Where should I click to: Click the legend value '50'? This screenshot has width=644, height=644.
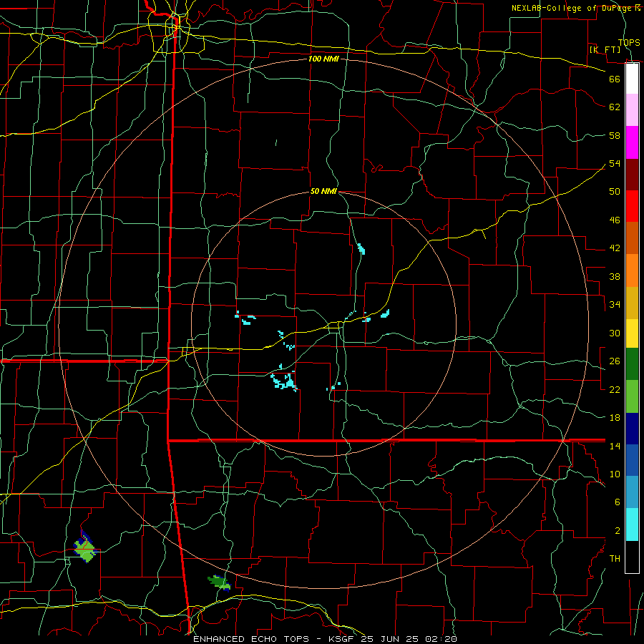(x=615, y=192)
